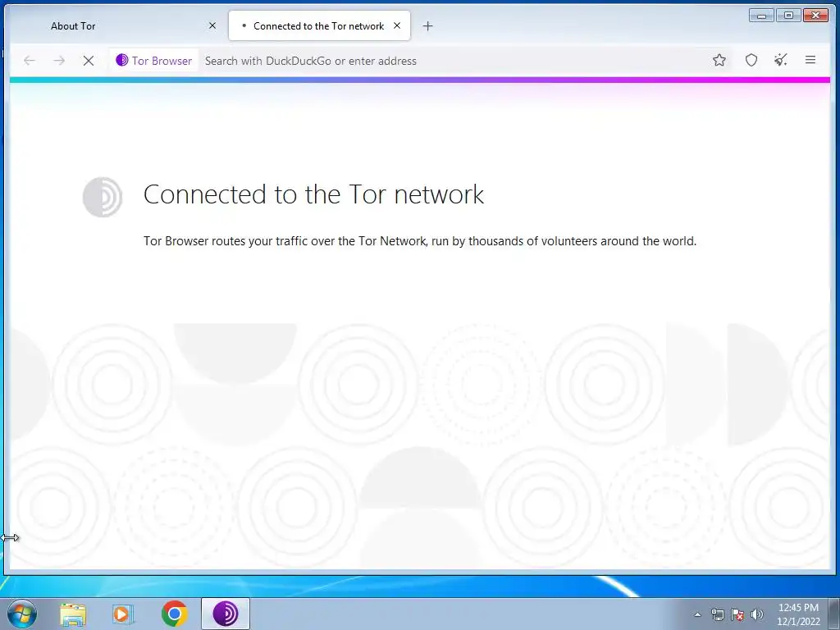Click the Show desktop strip

pos(833,614)
